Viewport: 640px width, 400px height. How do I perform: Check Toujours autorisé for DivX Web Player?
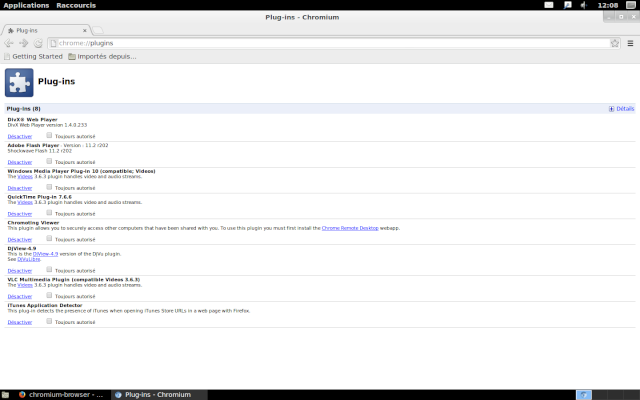coord(49,135)
